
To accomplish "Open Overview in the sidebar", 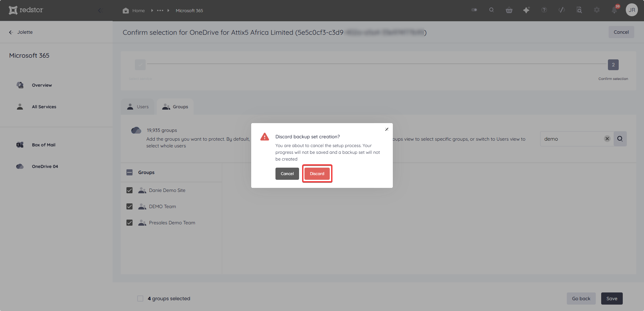I will coord(42,85).
